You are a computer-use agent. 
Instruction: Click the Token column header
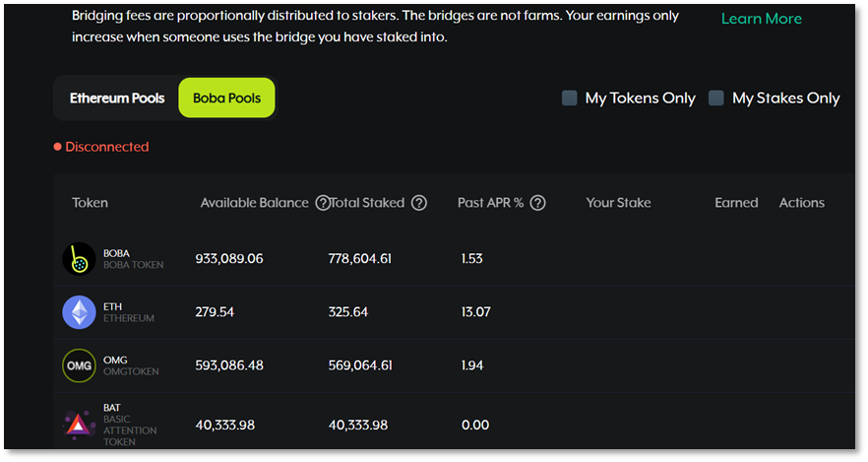point(90,203)
